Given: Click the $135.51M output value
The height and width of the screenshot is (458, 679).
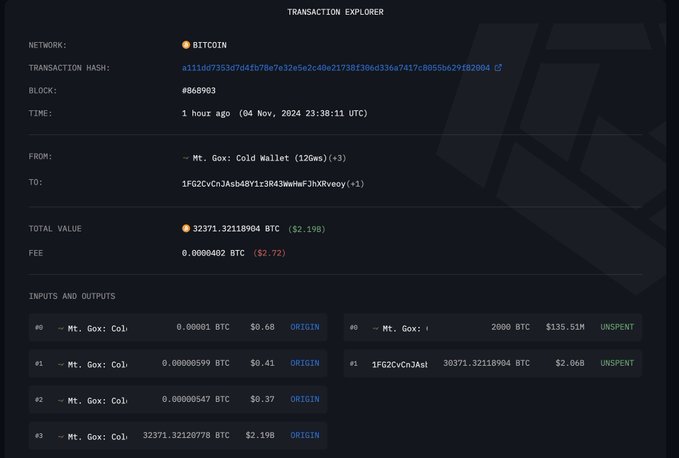Looking at the screenshot, I should 565,327.
